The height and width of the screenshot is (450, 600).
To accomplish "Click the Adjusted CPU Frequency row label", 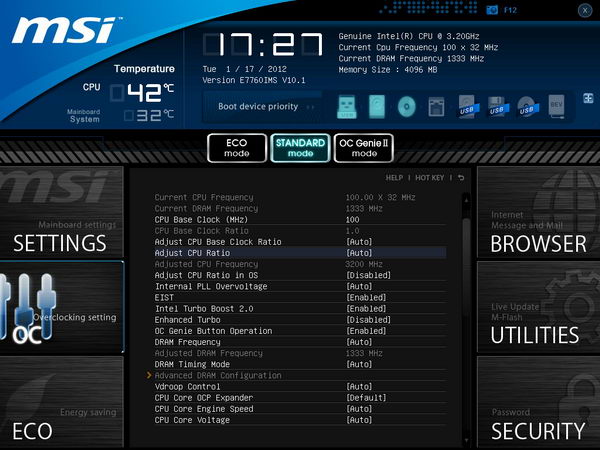I will coord(206,264).
